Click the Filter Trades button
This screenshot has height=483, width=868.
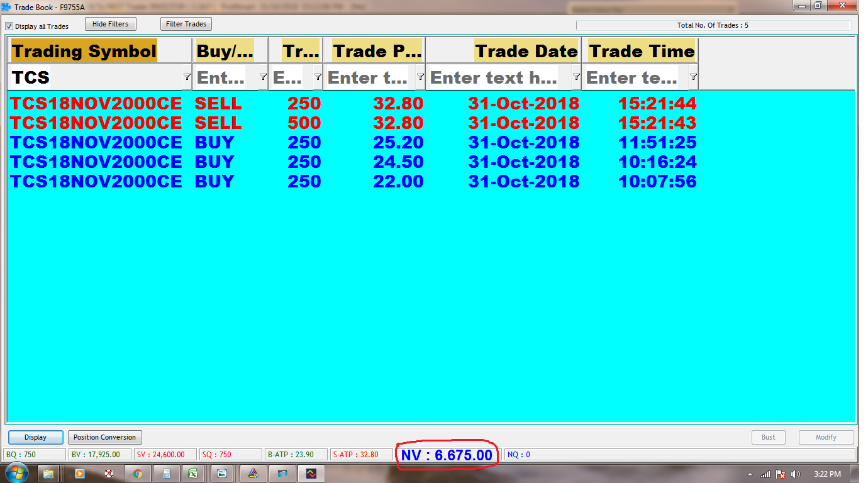[x=186, y=24]
